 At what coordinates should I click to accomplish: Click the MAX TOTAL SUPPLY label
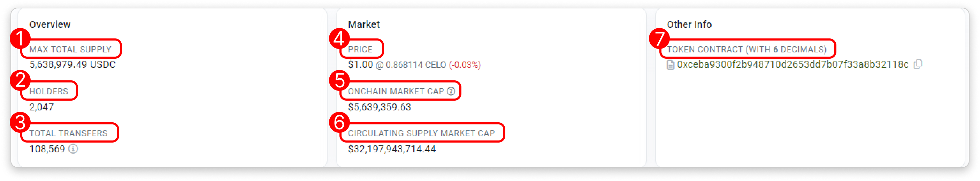click(70, 49)
